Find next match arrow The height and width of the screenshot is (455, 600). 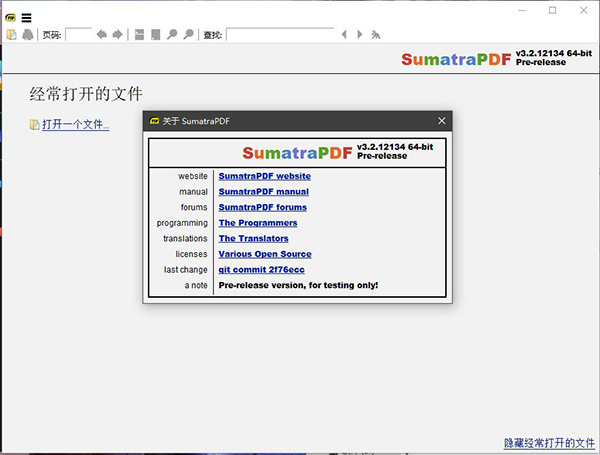tap(359, 34)
